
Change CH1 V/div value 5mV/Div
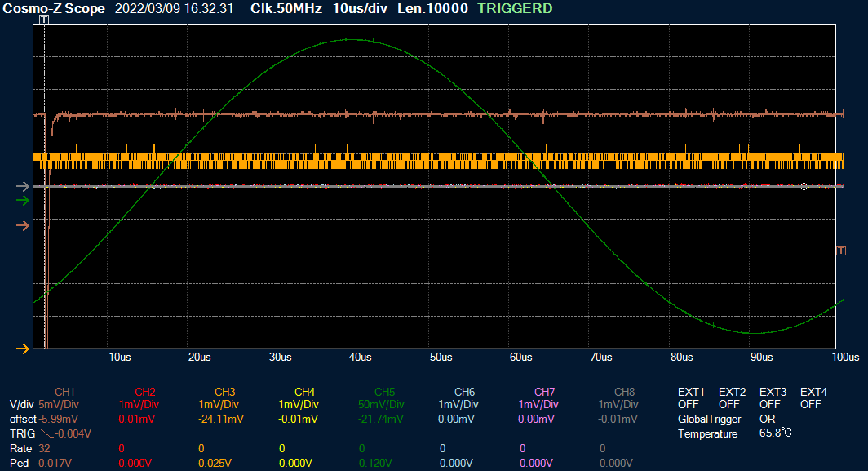tap(59, 404)
